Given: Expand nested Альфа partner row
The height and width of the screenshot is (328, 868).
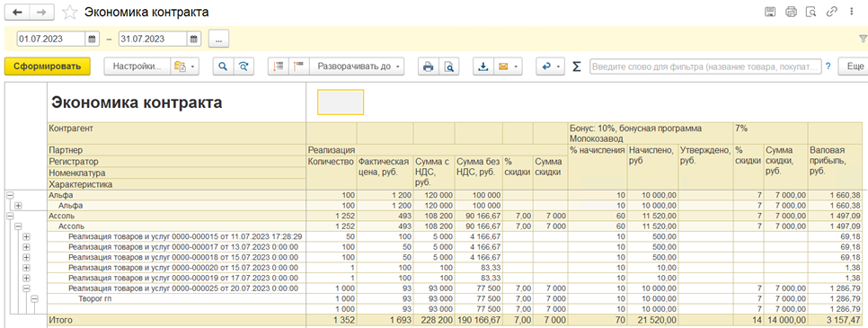Looking at the screenshot, I should click(x=18, y=206).
